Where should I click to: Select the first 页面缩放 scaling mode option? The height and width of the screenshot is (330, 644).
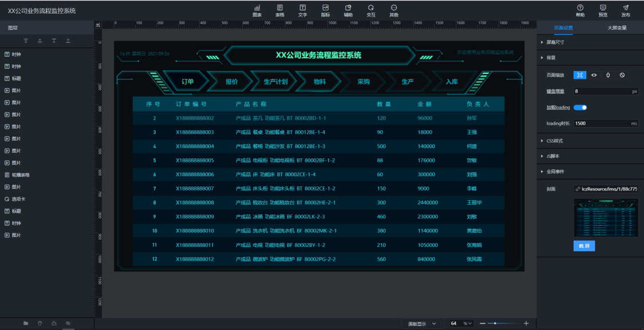[580, 75]
